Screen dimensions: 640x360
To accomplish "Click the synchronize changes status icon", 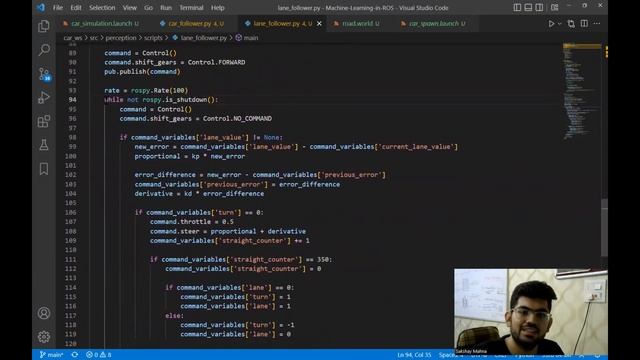I will [x=75, y=355].
